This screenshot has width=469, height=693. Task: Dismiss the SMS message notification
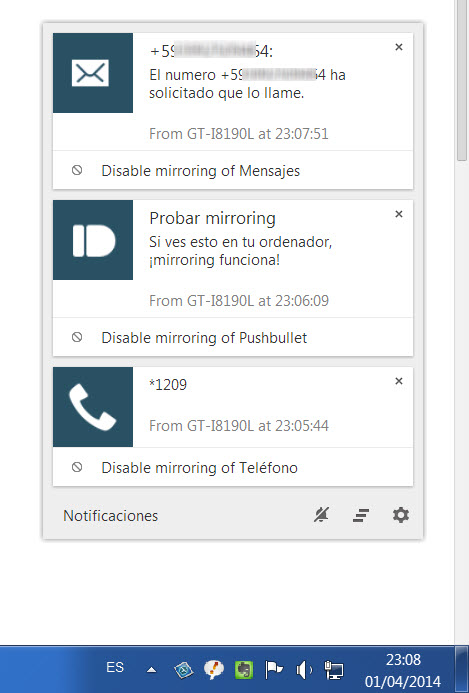399,47
